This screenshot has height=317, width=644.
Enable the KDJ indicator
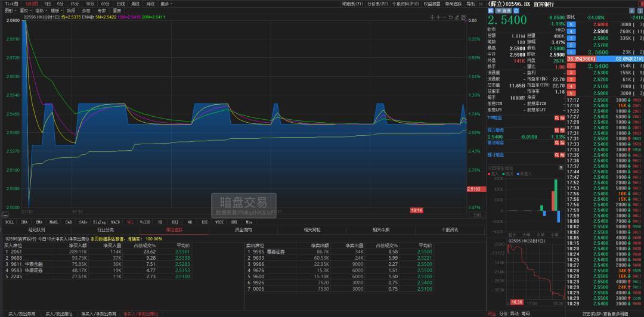point(175,221)
